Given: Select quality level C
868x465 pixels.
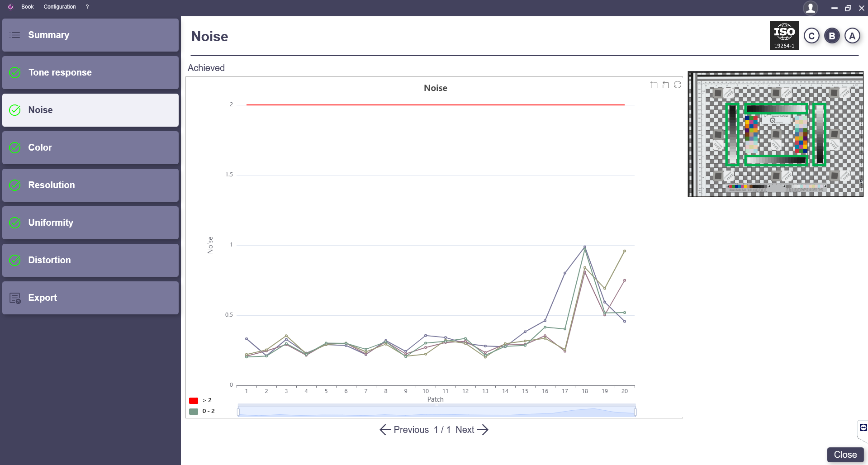Looking at the screenshot, I should (x=811, y=36).
